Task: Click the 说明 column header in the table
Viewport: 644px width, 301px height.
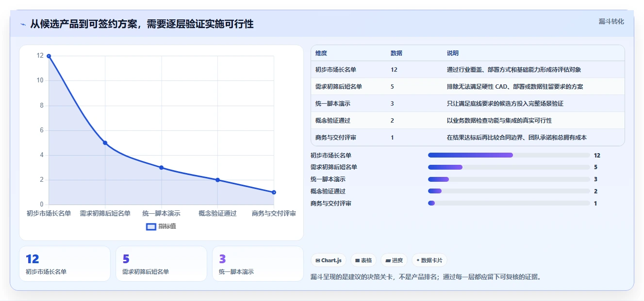Action: click(x=453, y=53)
